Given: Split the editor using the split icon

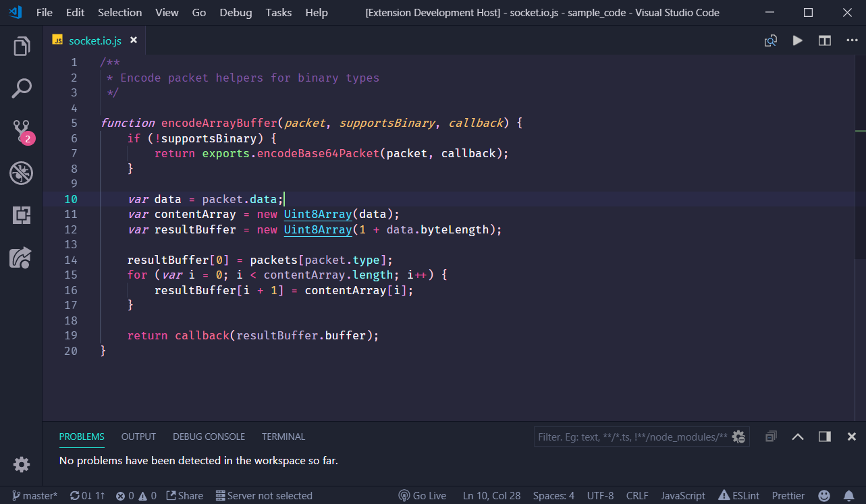Looking at the screenshot, I should (x=824, y=40).
